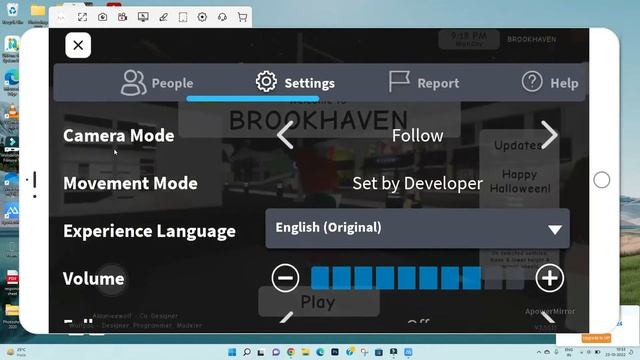The height and width of the screenshot is (360, 640).
Task: Launch Microsoft Edge from the taskbar
Action: point(320,352)
